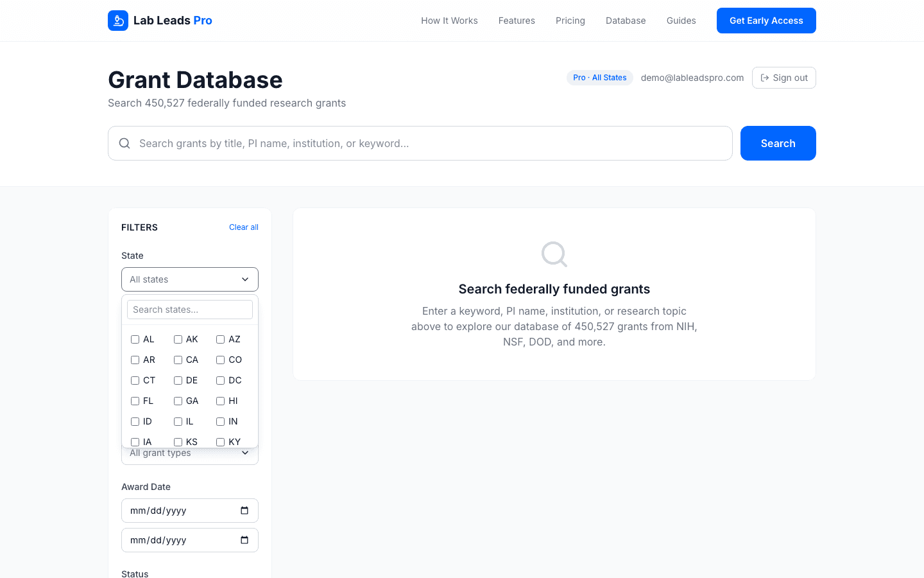Screen dimensions: 924x578
Task: Click the sign-out arrow icon
Action: pyautogui.click(x=765, y=78)
